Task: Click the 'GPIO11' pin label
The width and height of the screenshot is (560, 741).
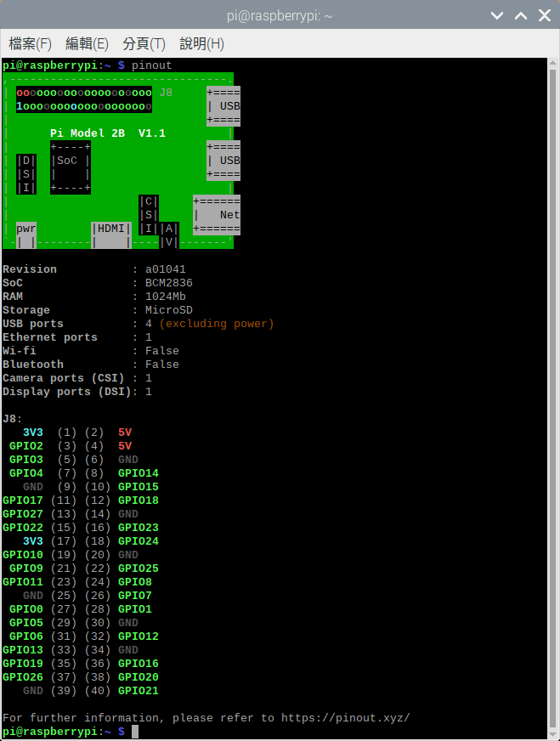Action: pyautogui.click(x=23, y=582)
